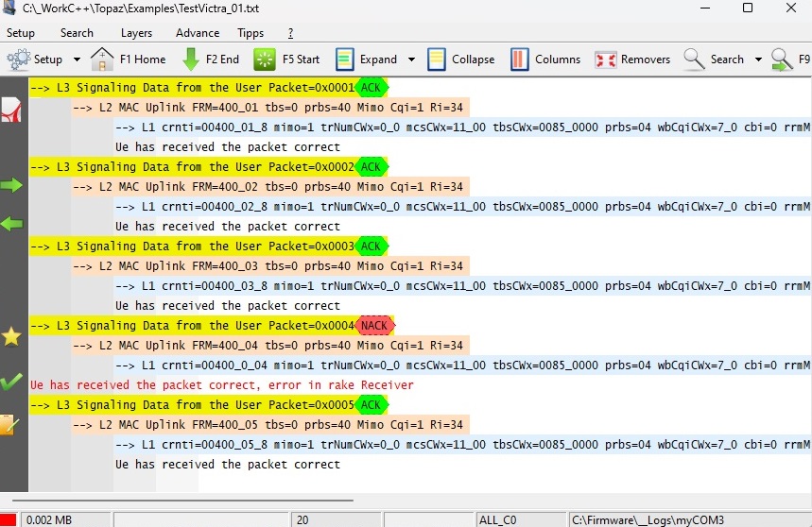The height and width of the screenshot is (527, 812).
Task: Click the green checkmark sidebar icon
Action: click(x=11, y=382)
